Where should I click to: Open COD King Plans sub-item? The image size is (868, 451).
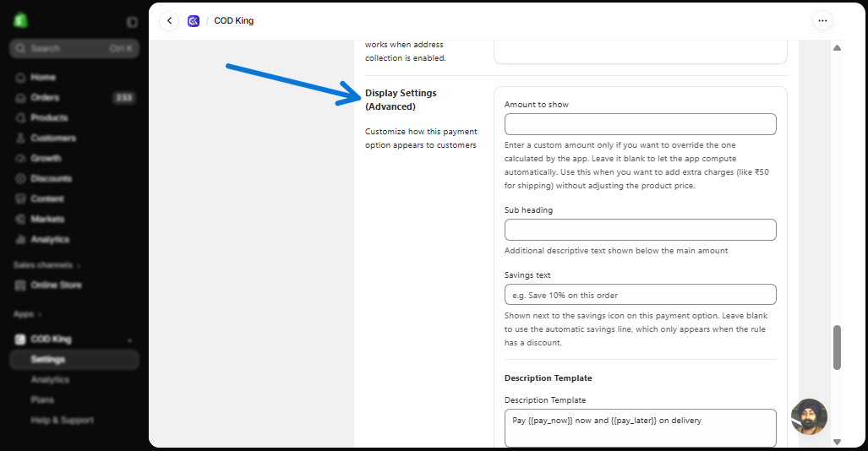pyautogui.click(x=42, y=399)
